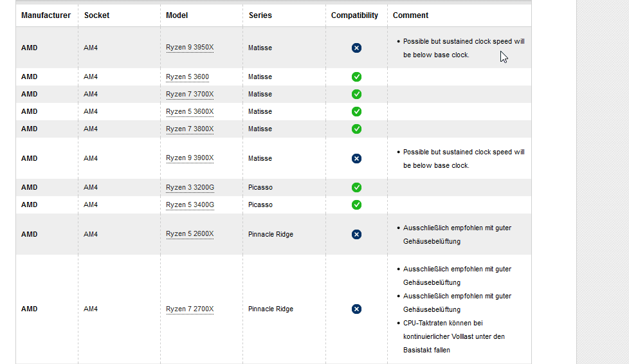This screenshot has width=629, height=364.
Task: Select the 3950X clock speed comment text
Action: pos(463,48)
